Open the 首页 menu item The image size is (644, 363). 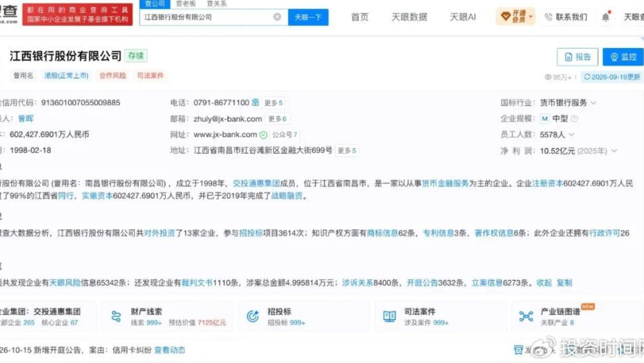pos(360,17)
